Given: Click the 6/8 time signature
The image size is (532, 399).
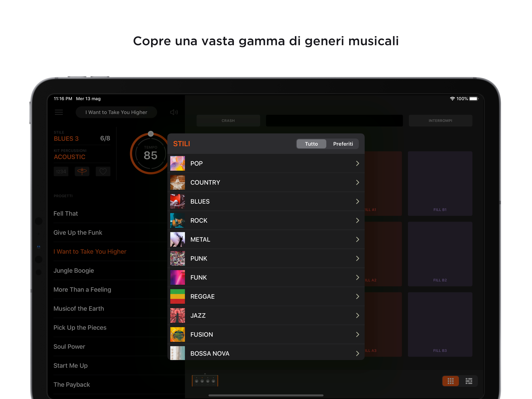Looking at the screenshot, I should click(x=105, y=138).
